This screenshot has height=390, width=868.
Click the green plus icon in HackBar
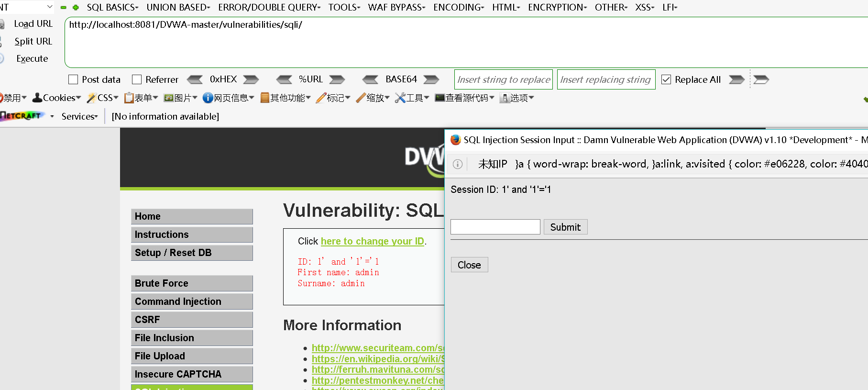click(76, 7)
